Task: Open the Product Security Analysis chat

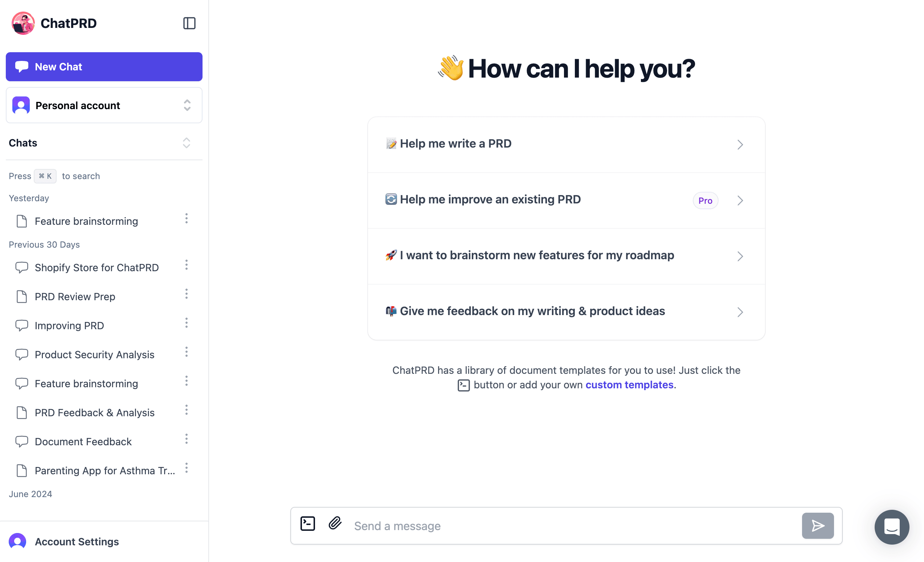Action: [x=94, y=355]
